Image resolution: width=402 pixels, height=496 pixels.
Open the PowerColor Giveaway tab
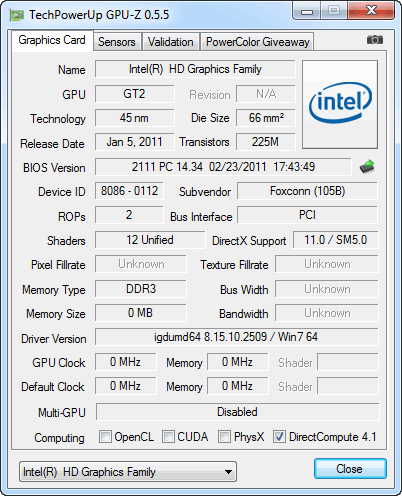click(258, 42)
